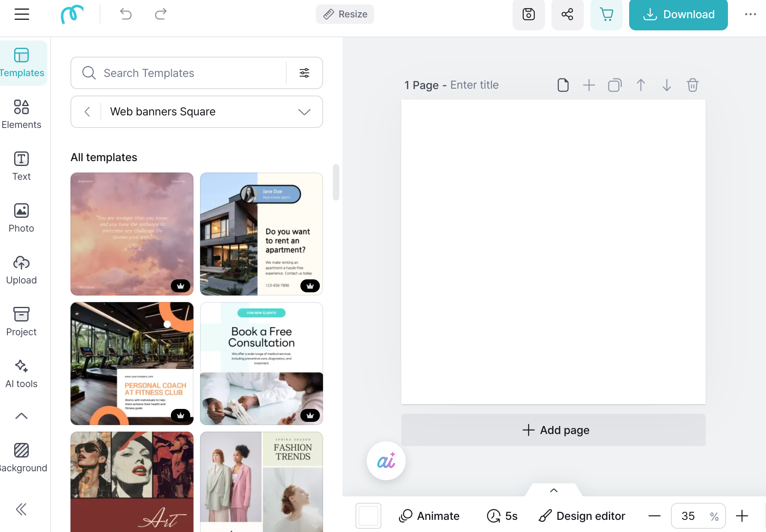The height and width of the screenshot is (532, 766).
Task: Open the Design editor
Action: tap(582, 516)
